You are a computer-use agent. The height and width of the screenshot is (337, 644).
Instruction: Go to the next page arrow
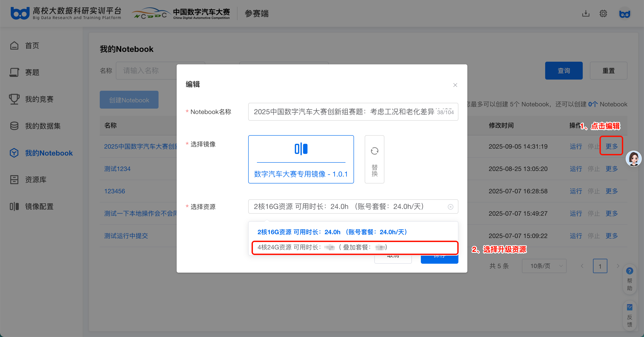tap(618, 266)
